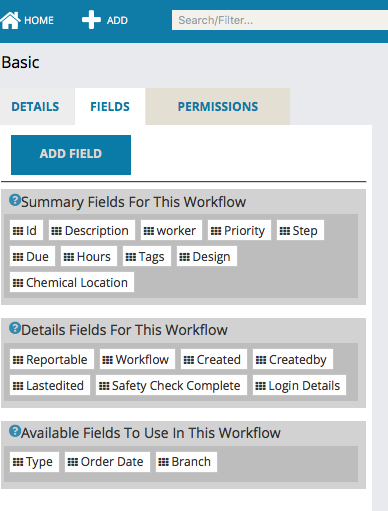Image resolution: width=388 pixels, height=511 pixels.
Task: Click grip icon on the Branch field
Action: click(163, 462)
